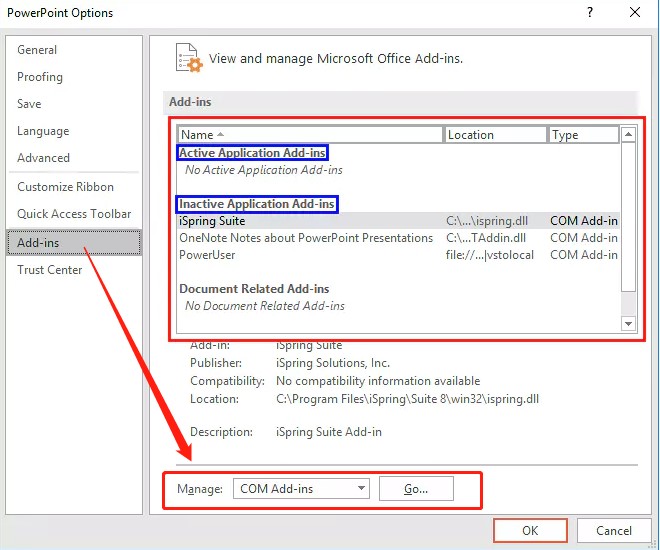Click the C:\...TAddin.dll location cell
The height and width of the screenshot is (550, 660).
(486, 238)
